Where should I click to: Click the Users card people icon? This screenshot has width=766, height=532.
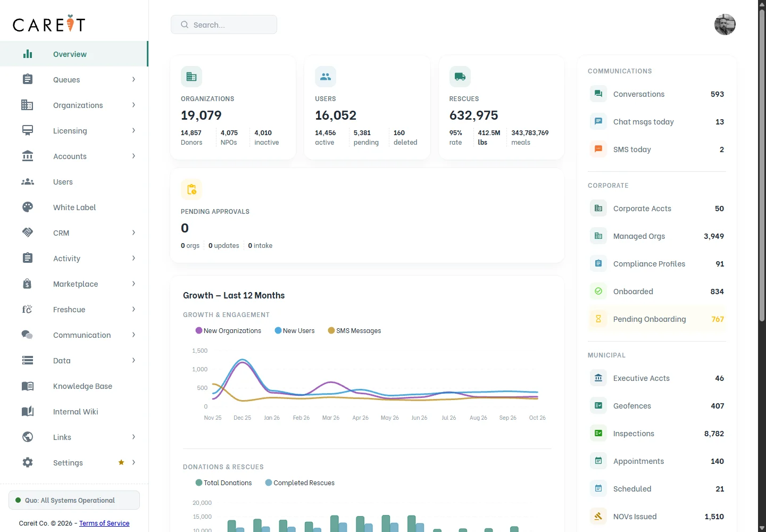pos(326,77)
